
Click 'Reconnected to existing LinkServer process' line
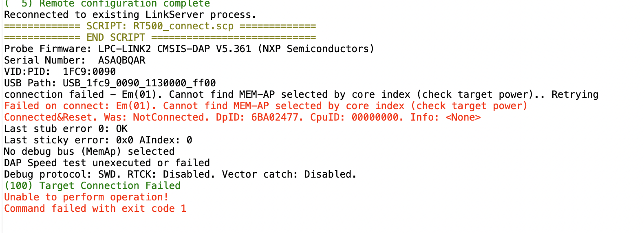(130, 15)
